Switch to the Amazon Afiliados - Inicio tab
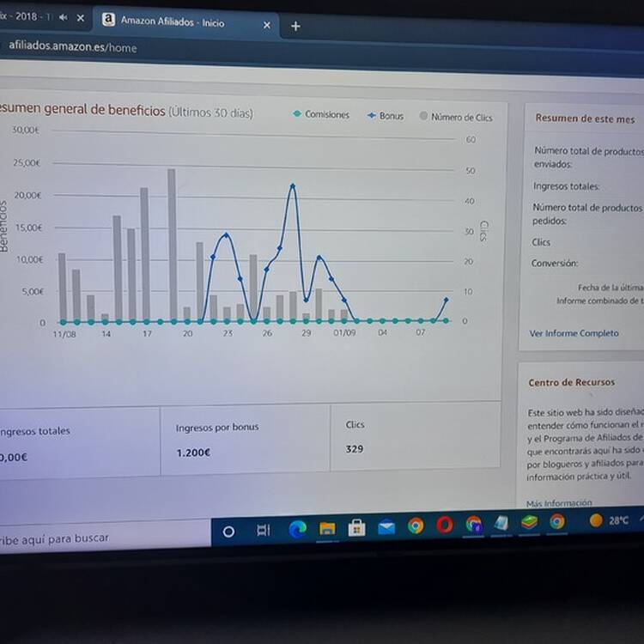 (172, 21)
